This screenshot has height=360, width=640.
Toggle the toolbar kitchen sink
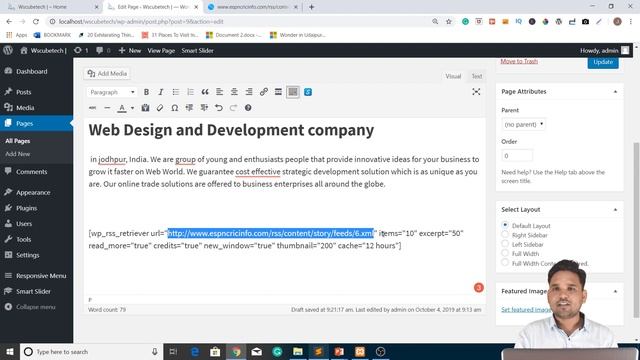tap(293, 92)
